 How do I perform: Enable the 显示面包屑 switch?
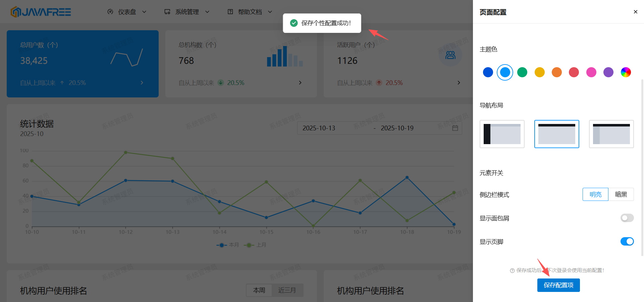[627, 218]
